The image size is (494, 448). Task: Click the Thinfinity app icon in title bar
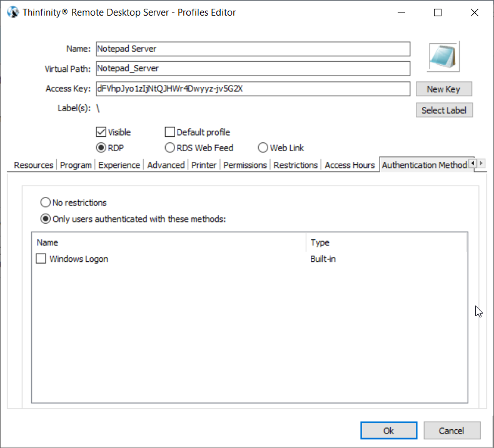point(13,12)
